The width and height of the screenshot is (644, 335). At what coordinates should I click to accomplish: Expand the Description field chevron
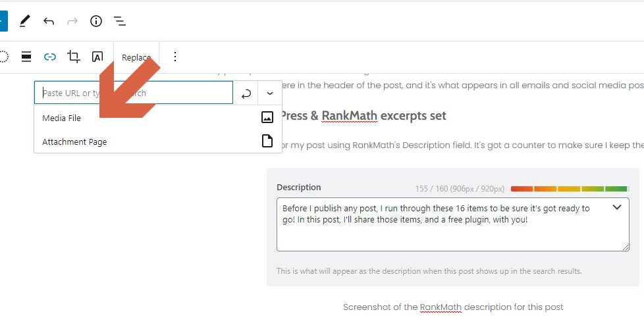click(617, 207)
